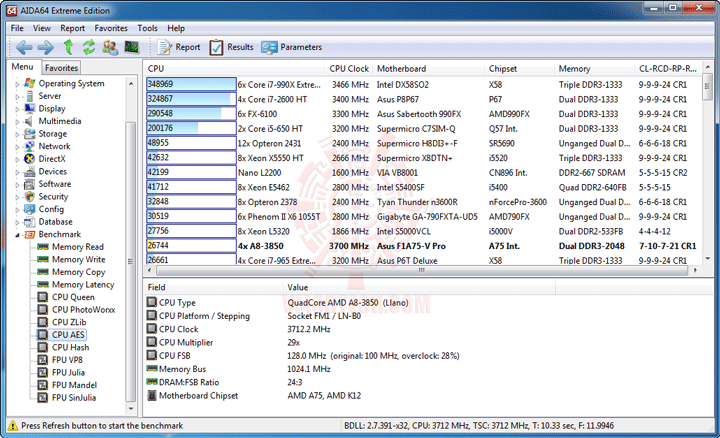Image resolution: width=720 pixels, height=438 pixels.
Task: Open the FPU Julia benchmark
Action: [x=68, y=372]
